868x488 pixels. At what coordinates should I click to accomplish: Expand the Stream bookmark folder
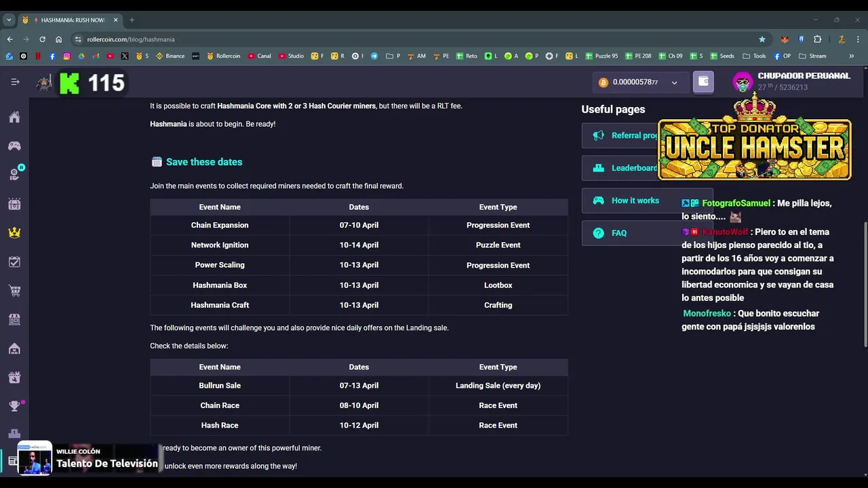[x=812, y=56]
